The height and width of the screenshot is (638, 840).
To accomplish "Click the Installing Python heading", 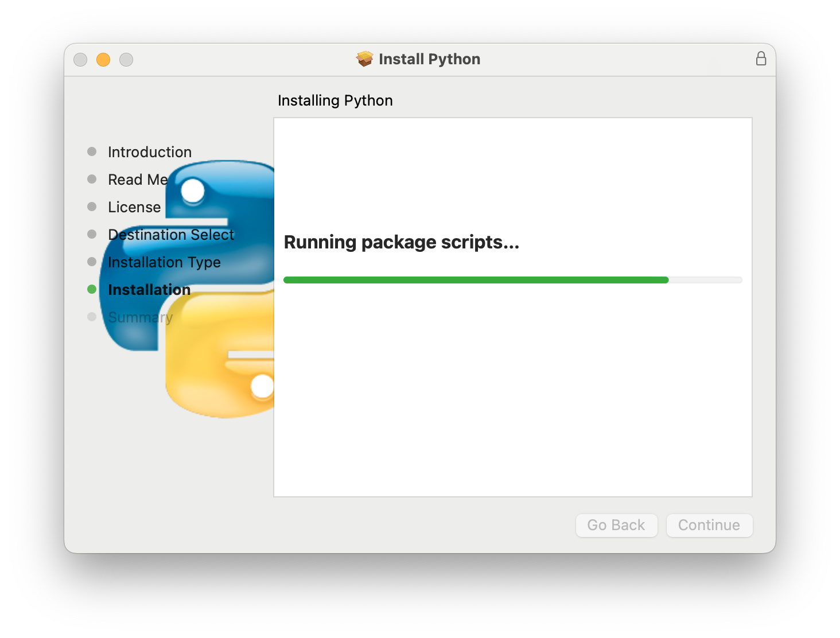I will tap(335, 100).
